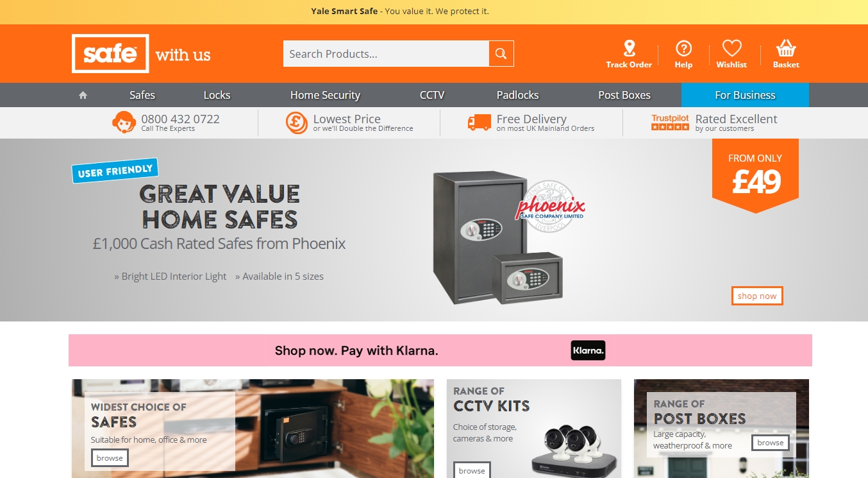Open the Safes menu item
This screenshot has width=868, height=478.
tap(142, 95)
